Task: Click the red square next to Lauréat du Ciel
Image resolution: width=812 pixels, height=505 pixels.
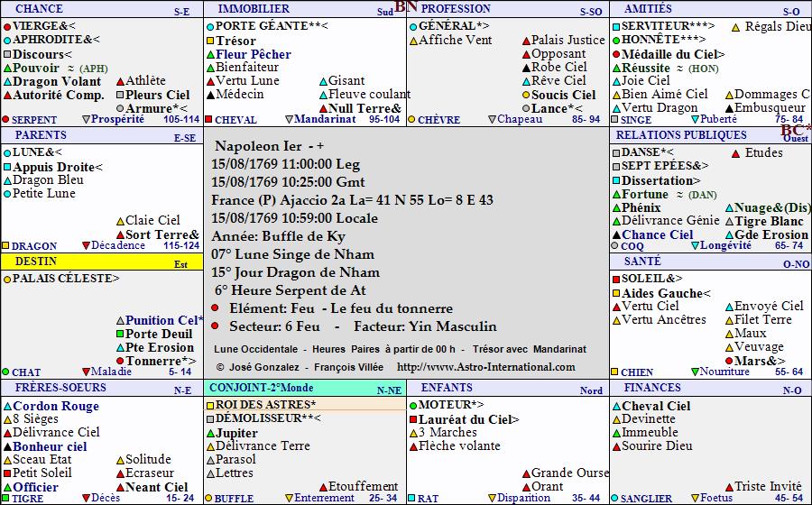Action: [413, 419]
